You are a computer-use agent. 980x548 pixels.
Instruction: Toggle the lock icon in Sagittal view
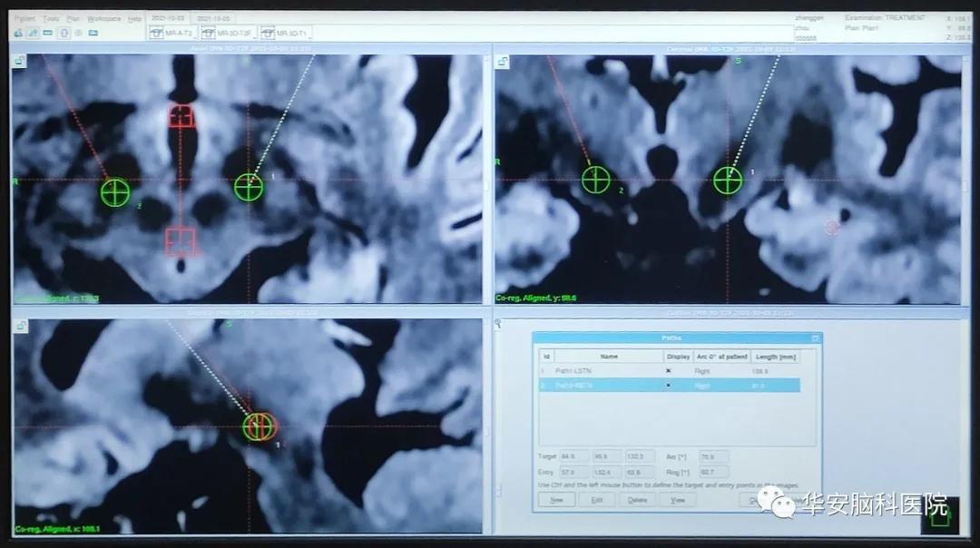(21, 326)
